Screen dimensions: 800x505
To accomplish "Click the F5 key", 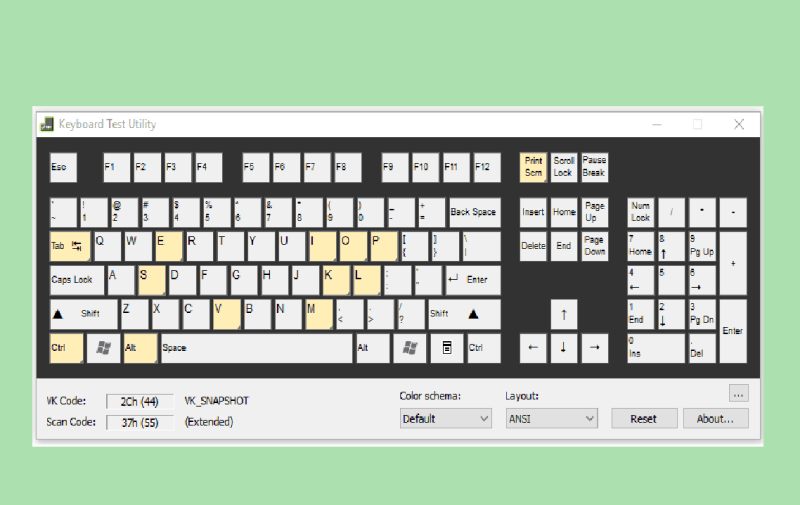I will [256, 167].
